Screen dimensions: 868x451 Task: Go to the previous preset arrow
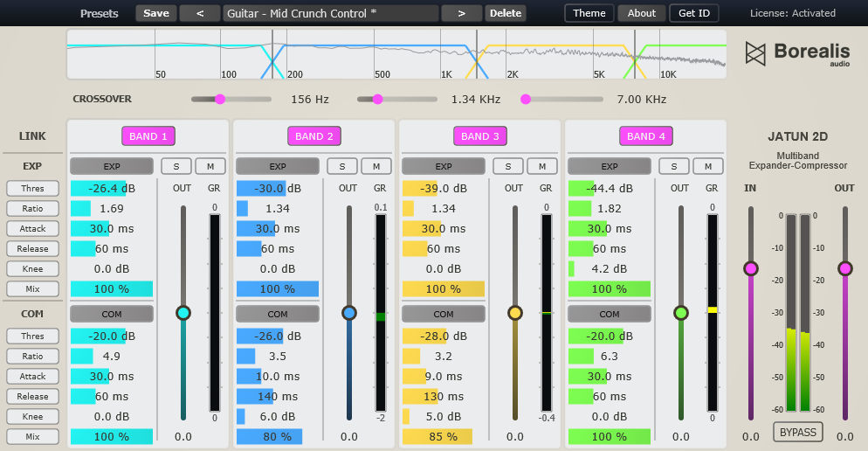click(x=200, y=13)
